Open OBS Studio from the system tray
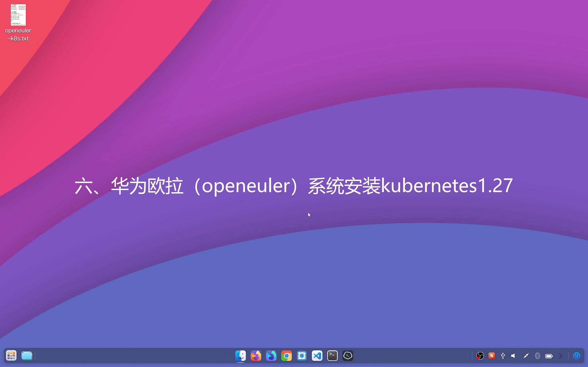Screen dimensions: 588x367 click(480, 356)
